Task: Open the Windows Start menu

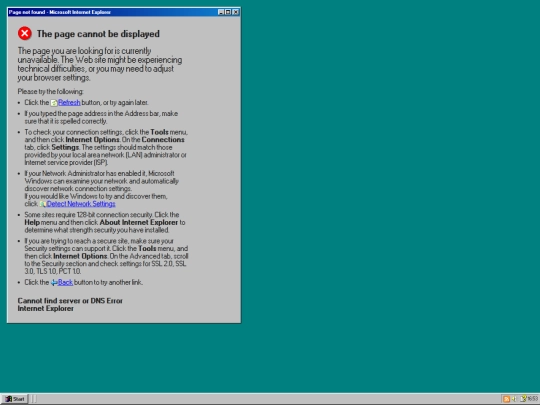Action: 14,399
